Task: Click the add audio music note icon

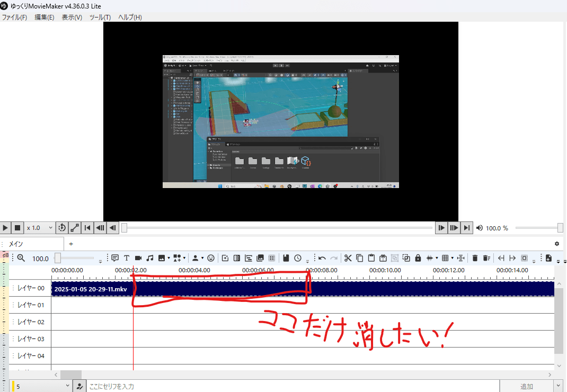Action: tap(150, 258)
